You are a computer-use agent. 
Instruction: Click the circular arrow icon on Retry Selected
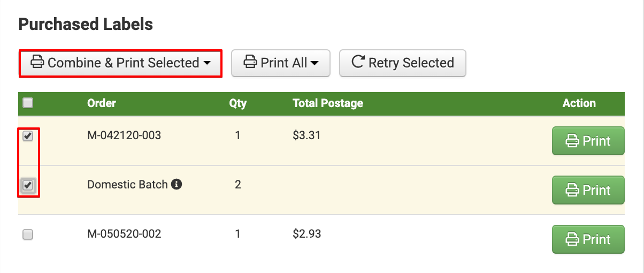[358, 62]
